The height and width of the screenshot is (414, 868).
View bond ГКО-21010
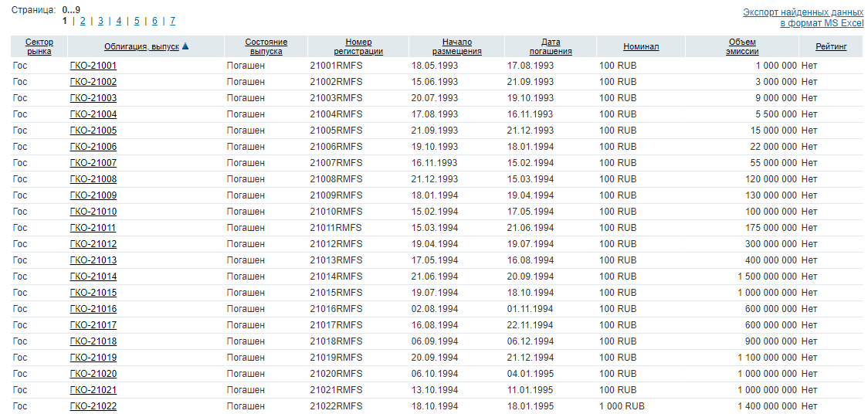pos(93,212)
